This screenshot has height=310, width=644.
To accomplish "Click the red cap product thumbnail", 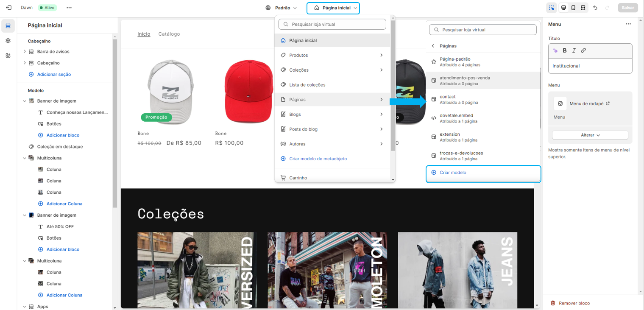I will (x=248, y=91).
